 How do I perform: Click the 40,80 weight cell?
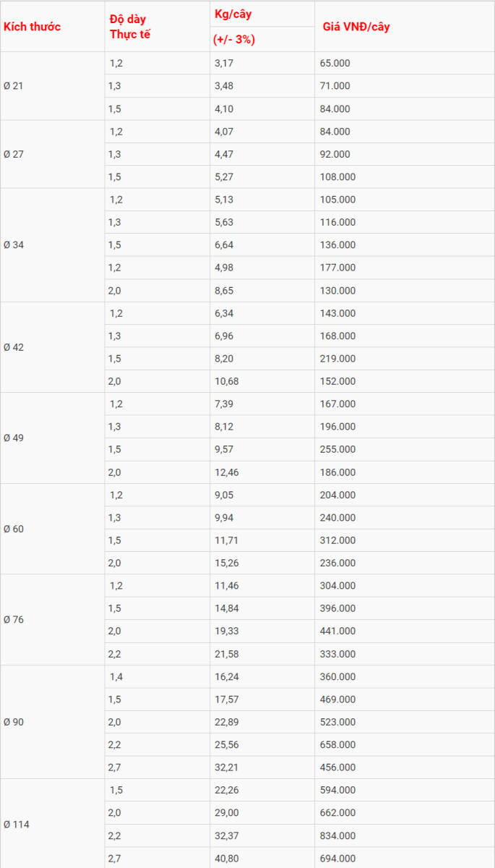click(262, 858)
